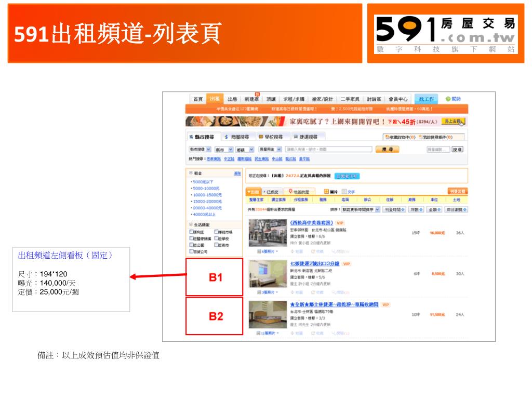Sort by 刊登時間 arrow button
532x399 pixels.
[394, 210]
